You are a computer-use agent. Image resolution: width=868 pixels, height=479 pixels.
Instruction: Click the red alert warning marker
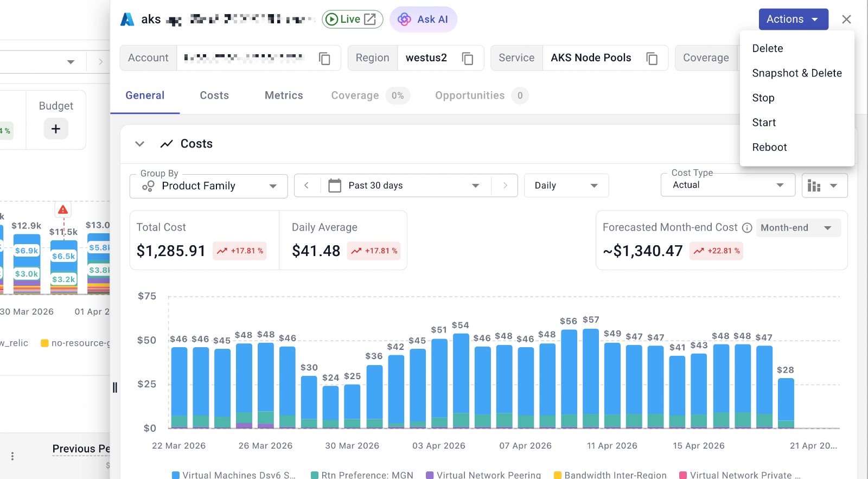pos(63,209)
